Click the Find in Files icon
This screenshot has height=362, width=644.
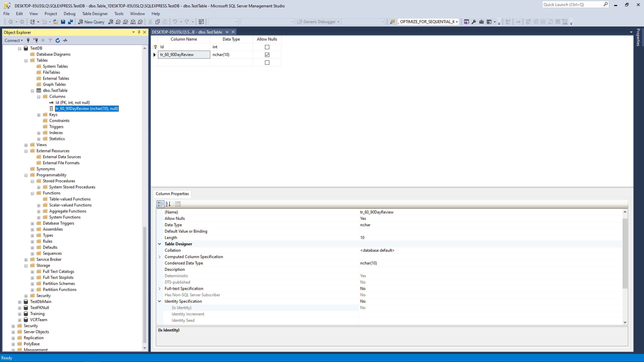click(x=392, y=22)
